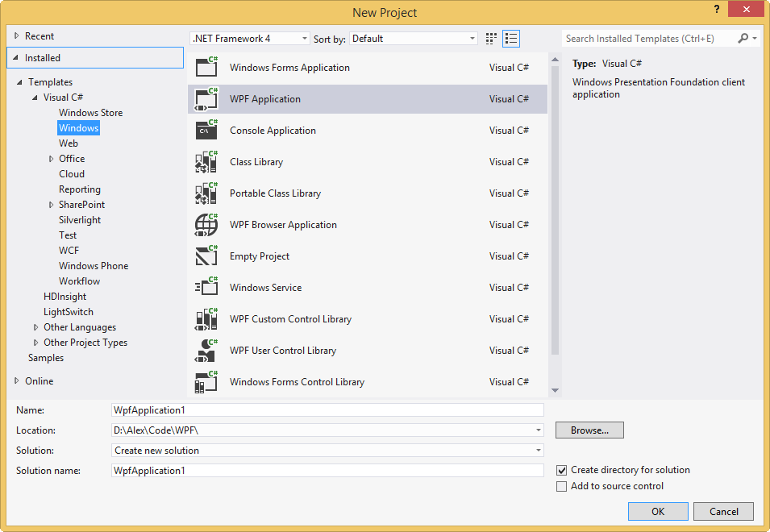Click the Empty Project template icon
The image size is (770, 532).
206,256
